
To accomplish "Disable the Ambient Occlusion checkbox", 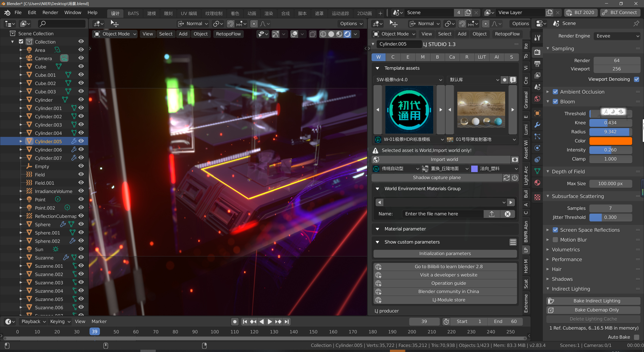I will tap(555, 92).
